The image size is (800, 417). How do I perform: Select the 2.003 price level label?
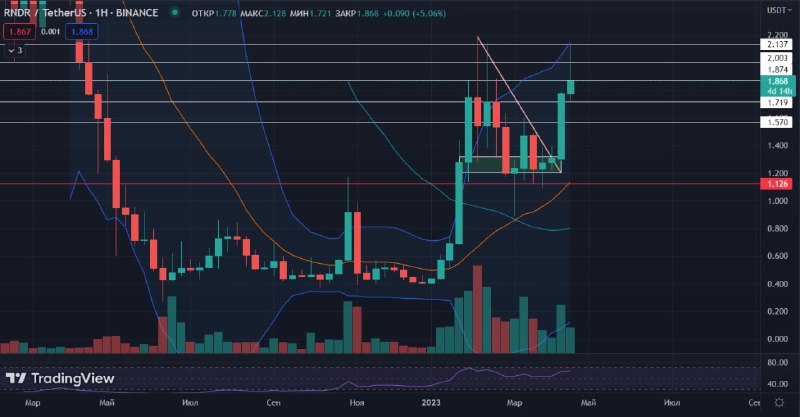pyautogui.click(x=777, y=58)
